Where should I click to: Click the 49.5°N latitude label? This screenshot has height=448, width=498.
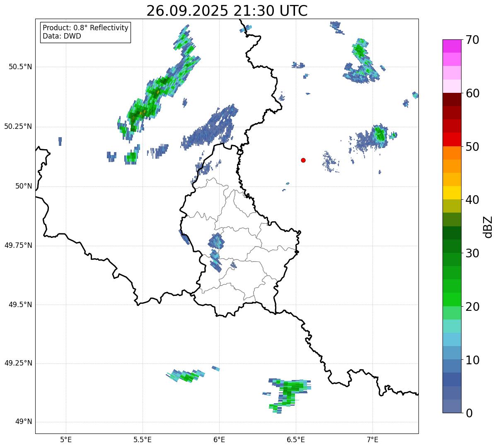click(x=20, y=305)
